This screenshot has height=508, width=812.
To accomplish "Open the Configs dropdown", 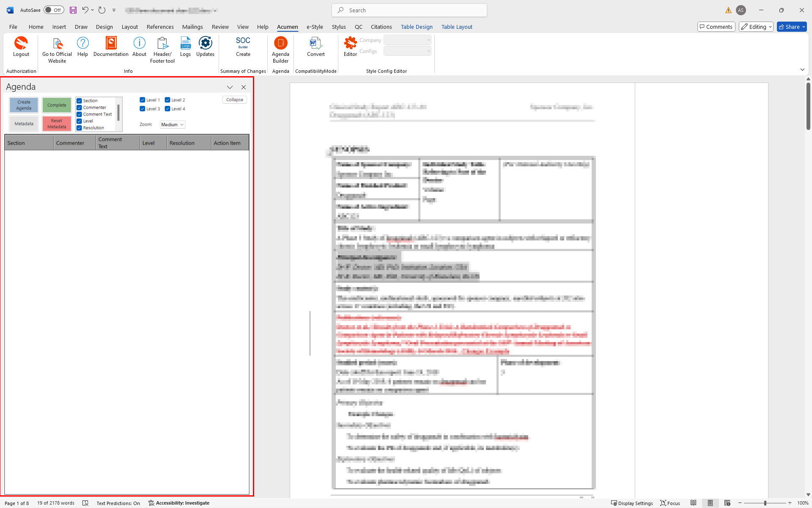I will (407, 51).
